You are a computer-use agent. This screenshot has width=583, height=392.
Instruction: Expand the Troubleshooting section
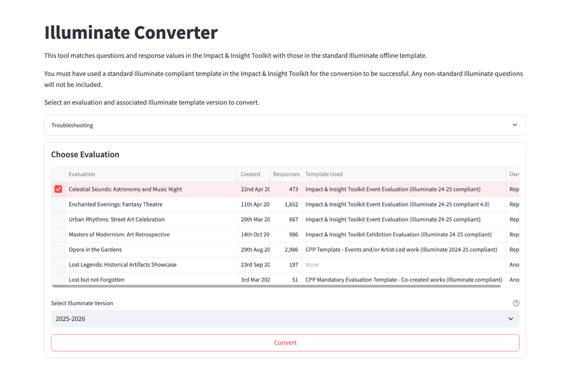(x=285, y=125)
